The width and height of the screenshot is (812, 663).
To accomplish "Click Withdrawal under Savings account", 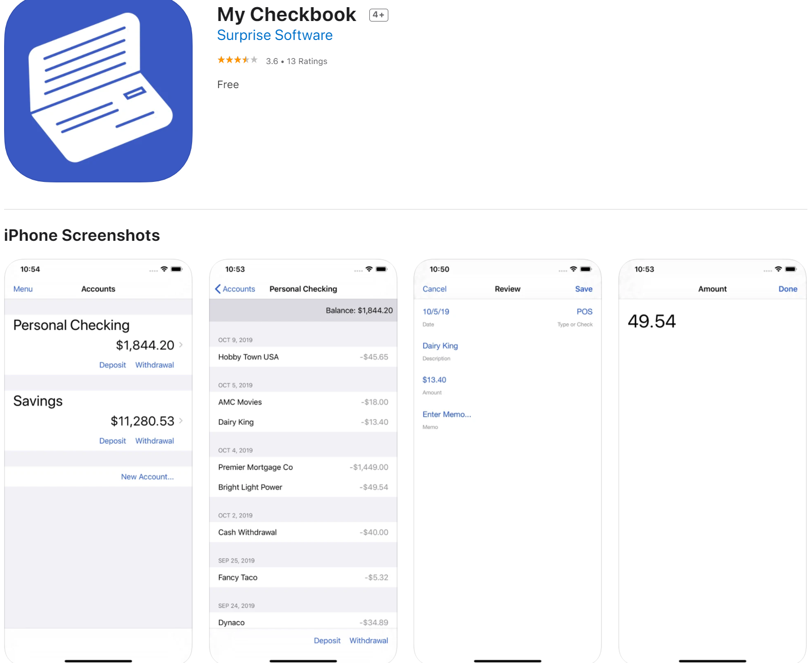I will pos(155,441).
